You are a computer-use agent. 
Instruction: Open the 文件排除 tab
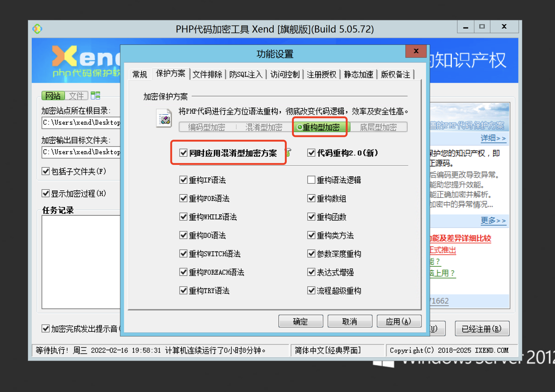coord(208,74)
